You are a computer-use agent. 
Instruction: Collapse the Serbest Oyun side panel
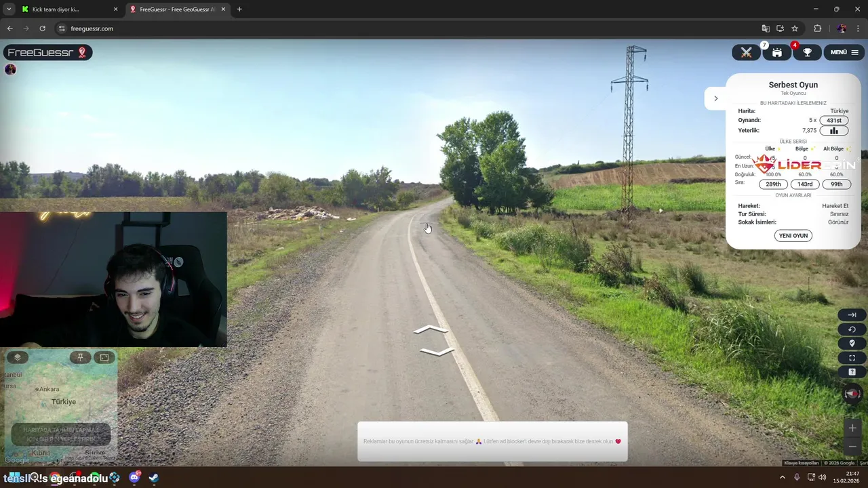pyautogui.click(x=715, y=98)
